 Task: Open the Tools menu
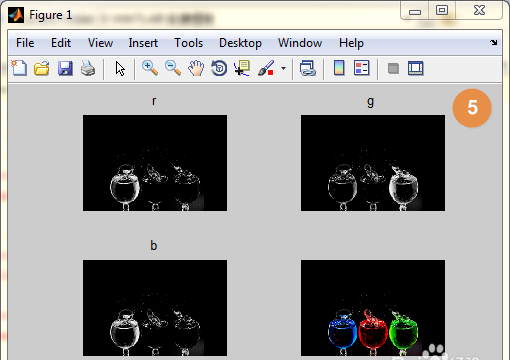tap(188, 43)
